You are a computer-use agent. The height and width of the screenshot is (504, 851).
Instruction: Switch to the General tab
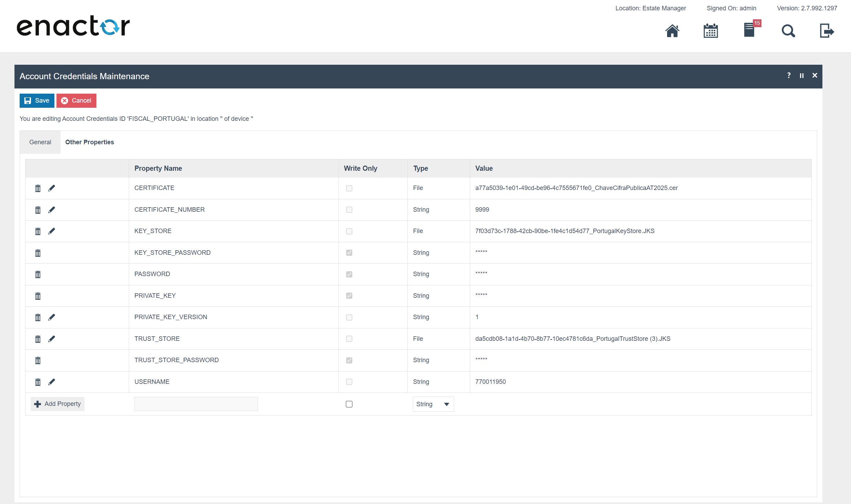(40, 142)
